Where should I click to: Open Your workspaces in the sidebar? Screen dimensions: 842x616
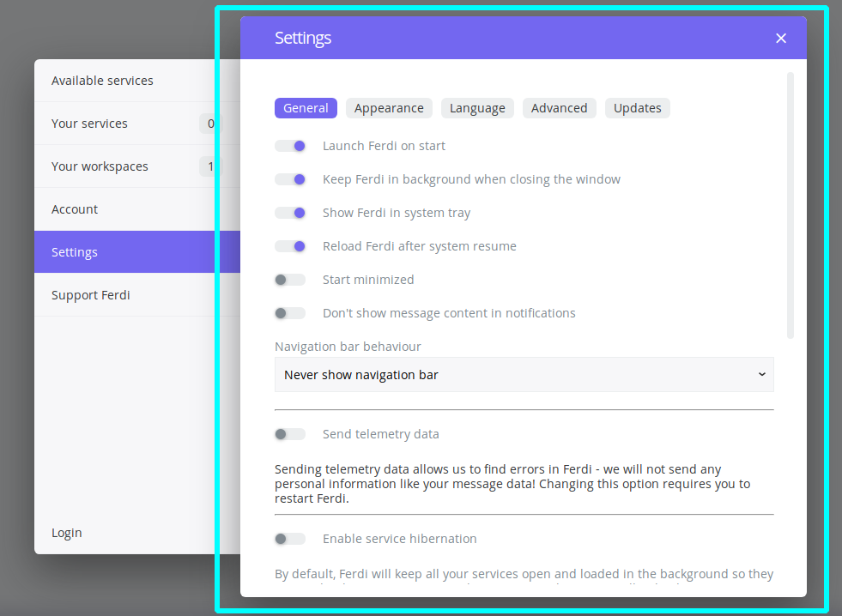pos(137,166)
